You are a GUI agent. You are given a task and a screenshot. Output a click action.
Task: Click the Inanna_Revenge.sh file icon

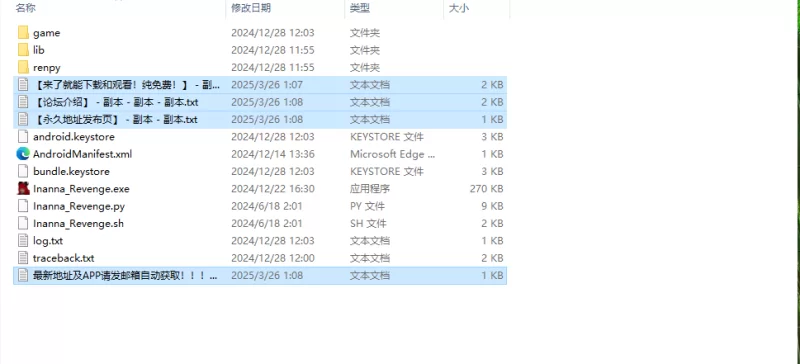coord(23,223)
